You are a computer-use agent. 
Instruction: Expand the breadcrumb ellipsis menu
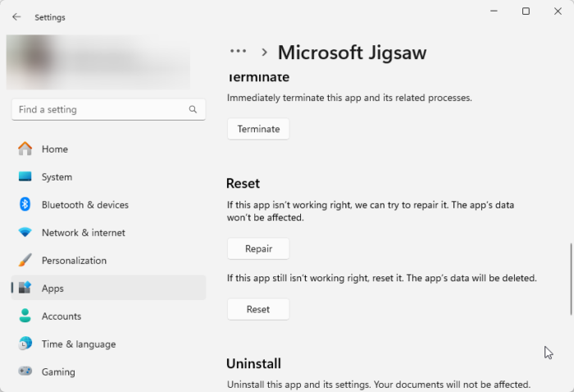pos(238,52)
